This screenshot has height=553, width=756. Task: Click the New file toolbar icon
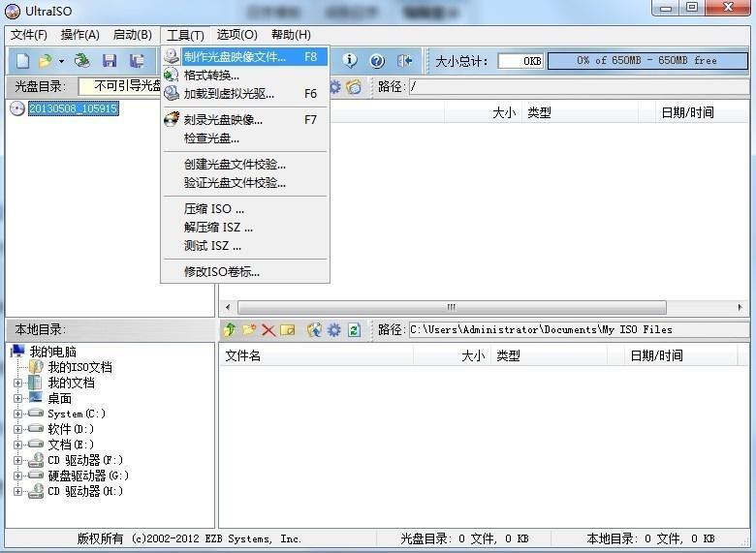point(21,61)
